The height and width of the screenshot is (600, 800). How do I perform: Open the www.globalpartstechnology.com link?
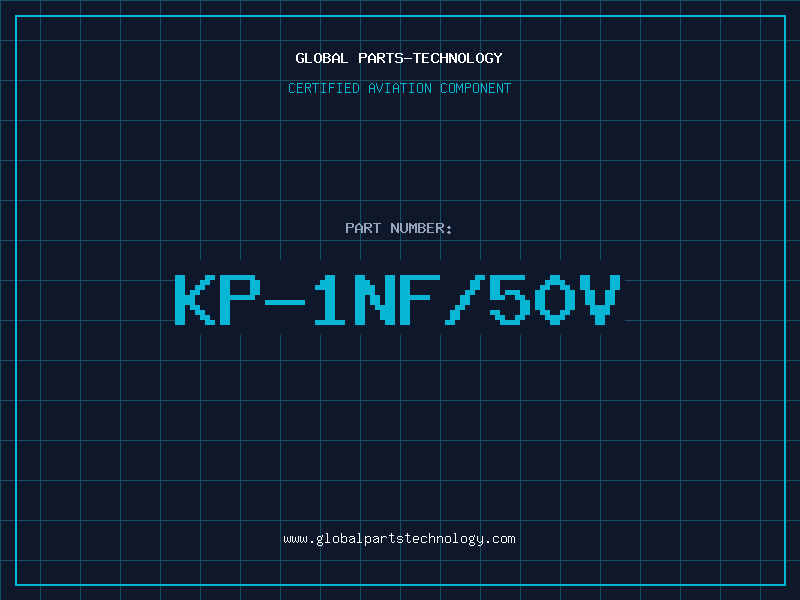(399, 539)
